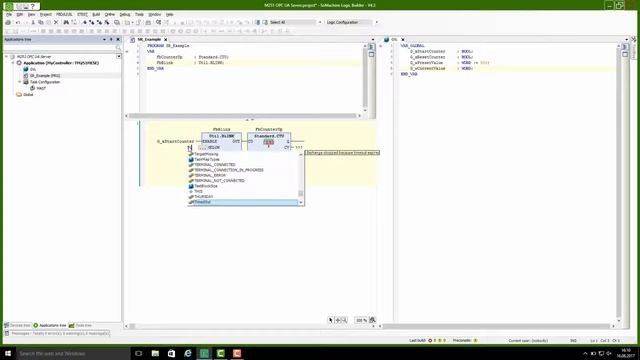Open the Project menu

point(46,14)
